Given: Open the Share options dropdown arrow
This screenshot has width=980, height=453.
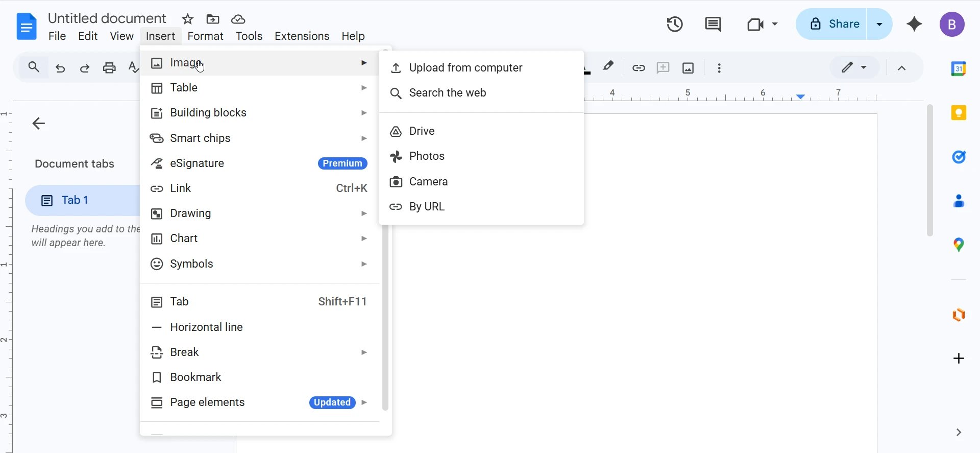Looking at the screenshot, I should [x=879, y=24].
